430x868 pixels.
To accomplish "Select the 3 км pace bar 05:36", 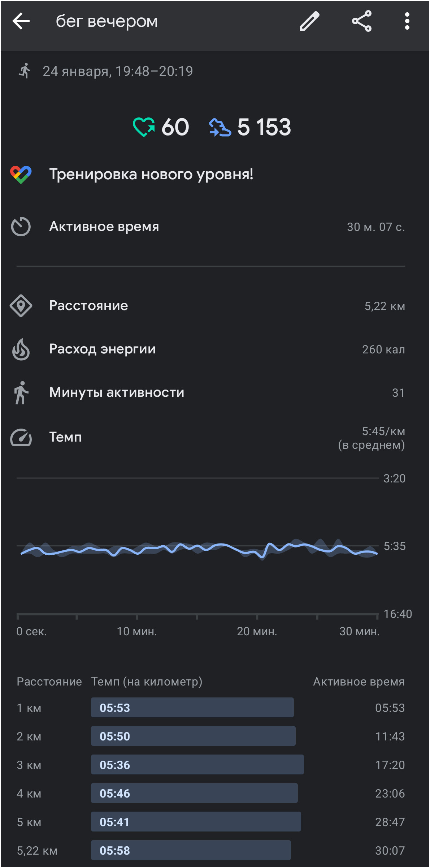I will pyautogui.click(x=197, y=765).
